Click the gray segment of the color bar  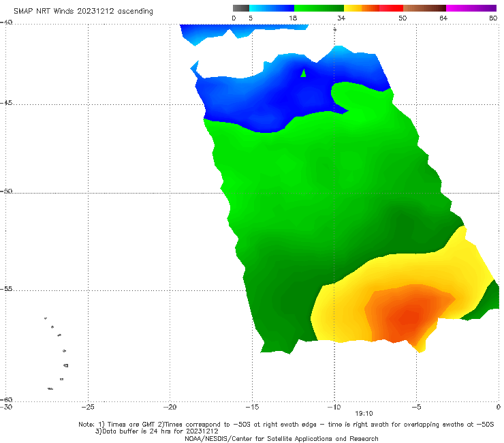point(241,8)
